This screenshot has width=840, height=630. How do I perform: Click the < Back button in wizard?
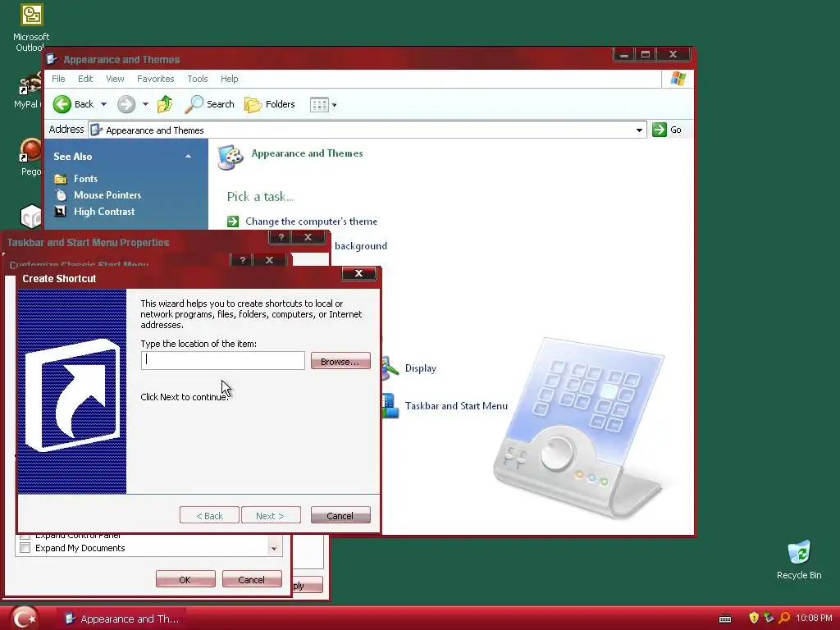[209, 515]
